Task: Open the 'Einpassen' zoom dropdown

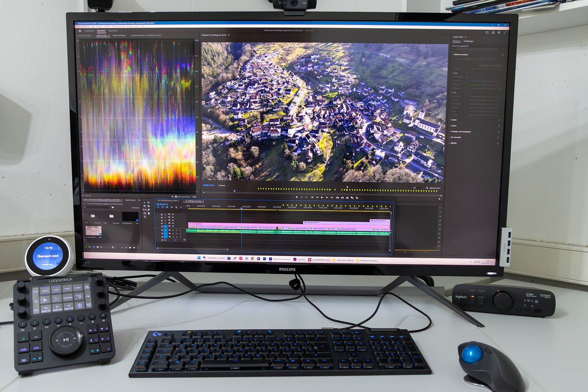Action: (x=223, y=185)
